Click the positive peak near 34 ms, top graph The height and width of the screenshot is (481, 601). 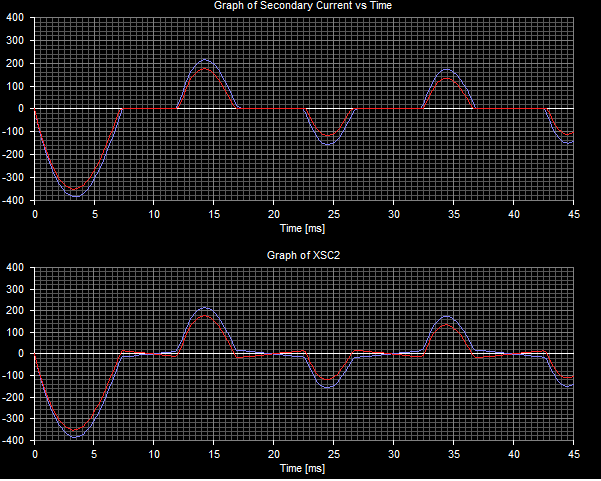(x=445, y=71)
